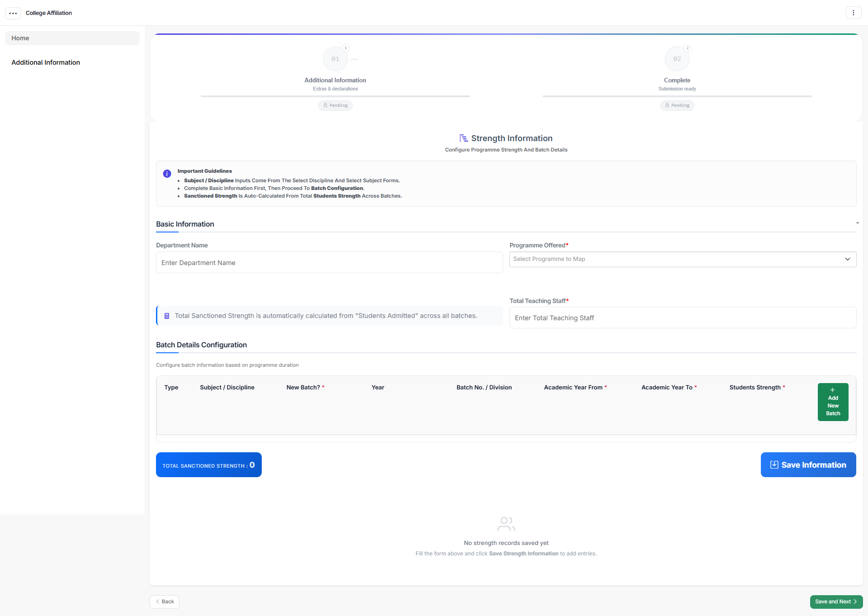This screenshot has height=616, width=868.
Task: Open the three-dot menu beside College Affiliation
Action: tap(13, 13)
